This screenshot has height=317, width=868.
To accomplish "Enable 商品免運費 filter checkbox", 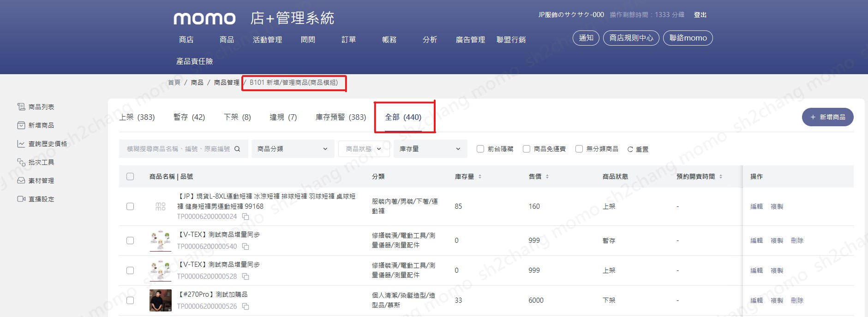I will pos(527,149).
